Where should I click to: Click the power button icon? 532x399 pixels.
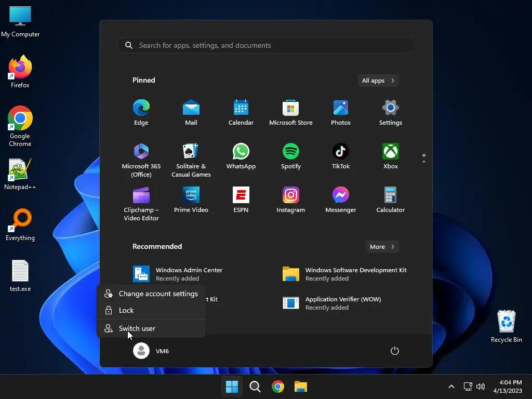tap(395, 351)
